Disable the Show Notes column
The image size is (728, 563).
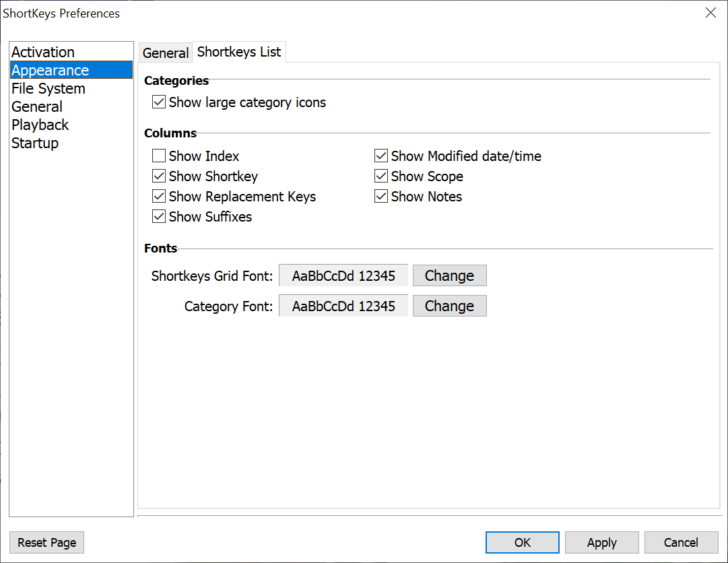click(x=381, y=197)
